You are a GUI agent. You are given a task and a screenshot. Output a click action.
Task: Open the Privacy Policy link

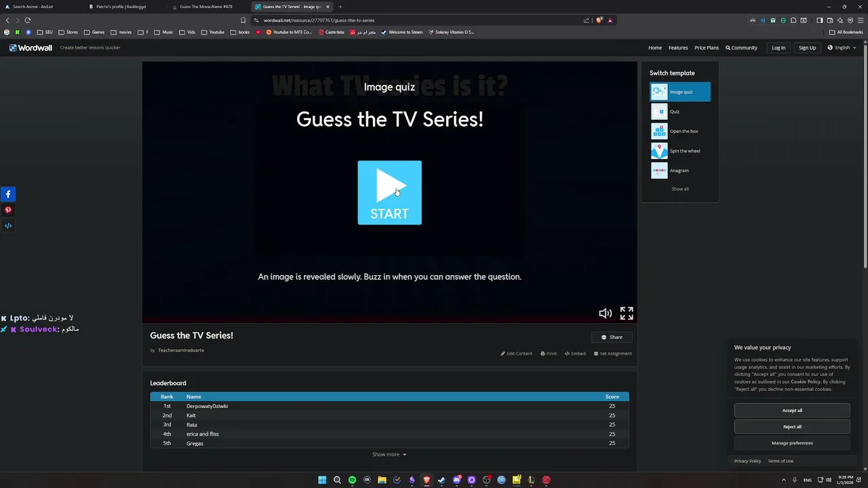pos(747,461)
